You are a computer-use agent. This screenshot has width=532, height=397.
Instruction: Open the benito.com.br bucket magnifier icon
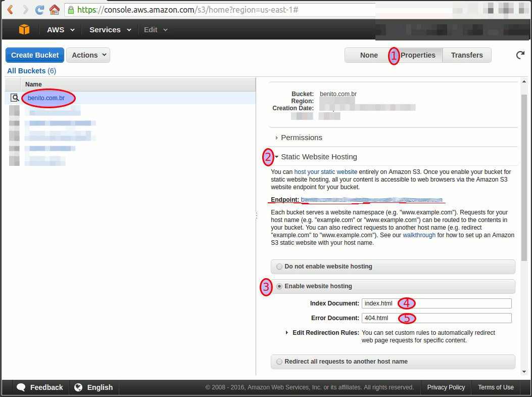(15, 98)
